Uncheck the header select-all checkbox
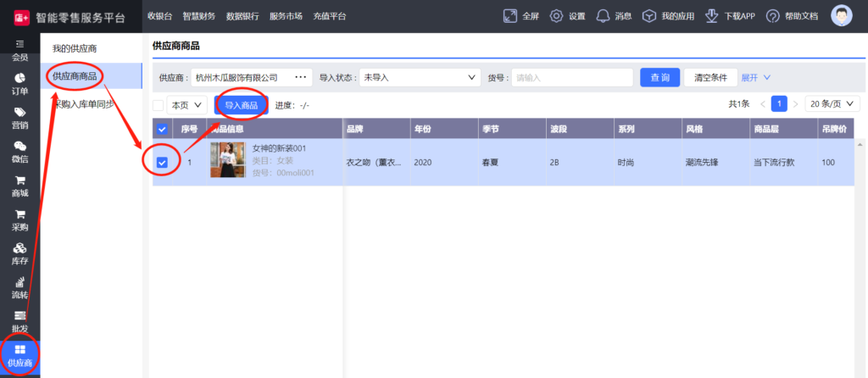 point(162,129)
